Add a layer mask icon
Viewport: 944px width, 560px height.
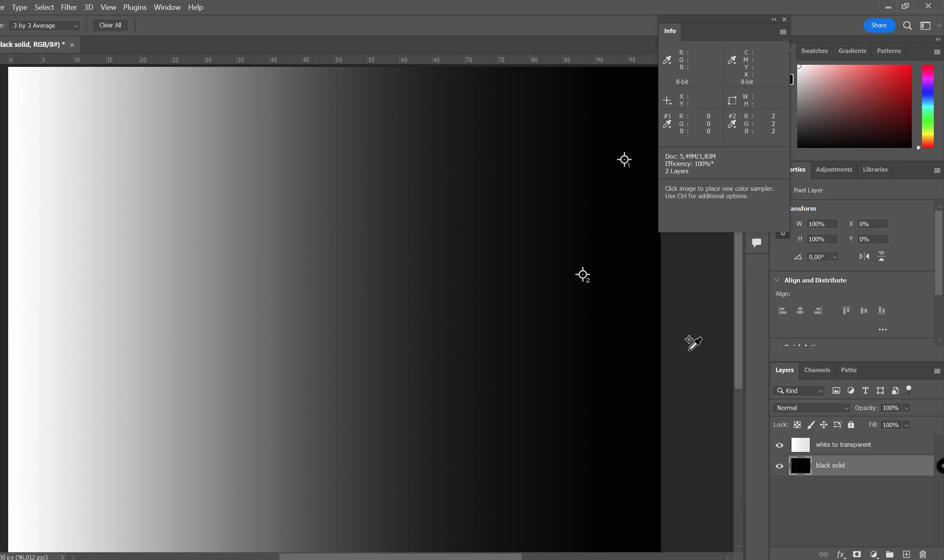[857, 554]
